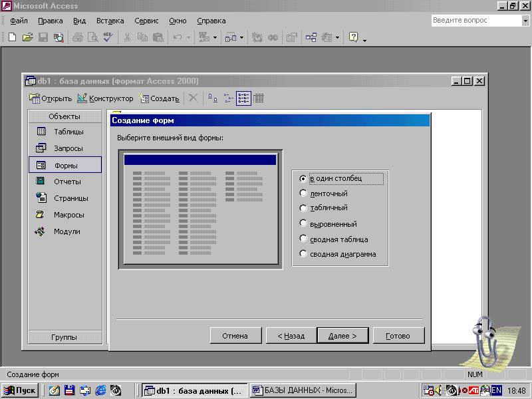This screenshot has height=399, width=532.
Task: Click the Save diskette icon
Action: click(x=43, y=37)
